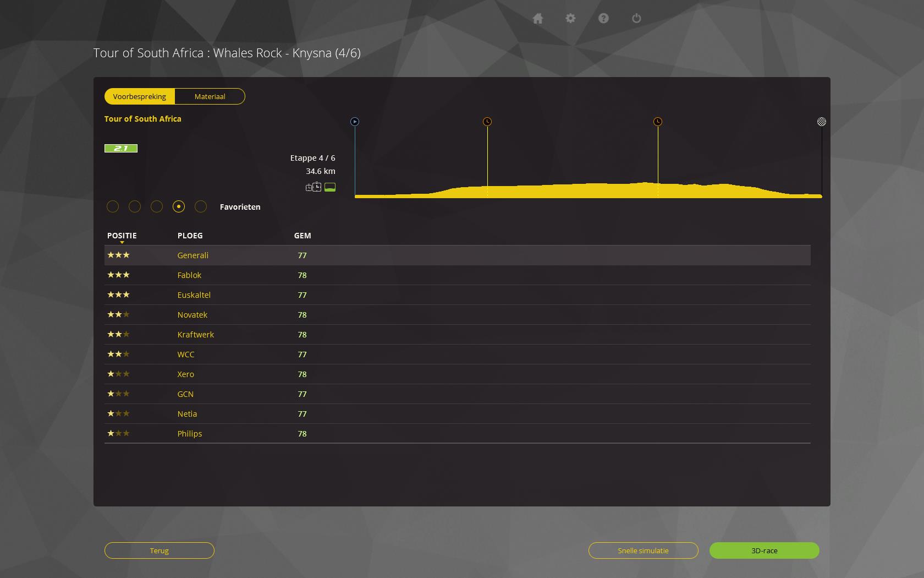
Task: Open the Fablok team link
Action: pyautogui.click(x=190, y=275)
